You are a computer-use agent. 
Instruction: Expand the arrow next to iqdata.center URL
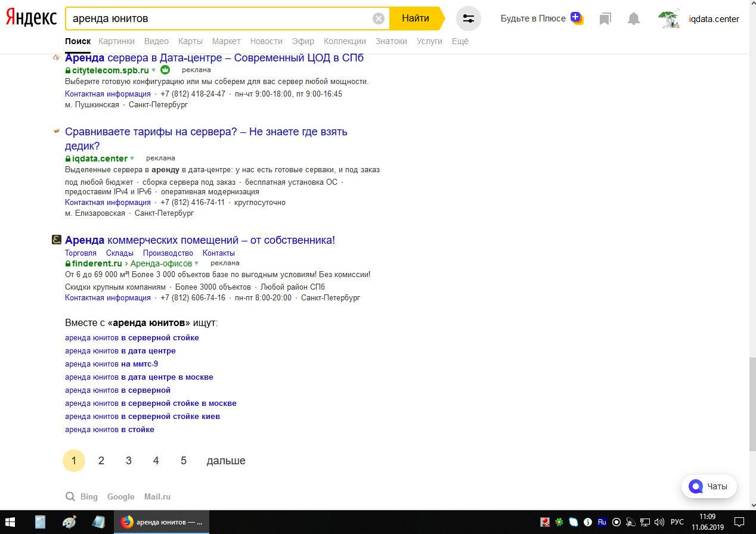(132, 159)
